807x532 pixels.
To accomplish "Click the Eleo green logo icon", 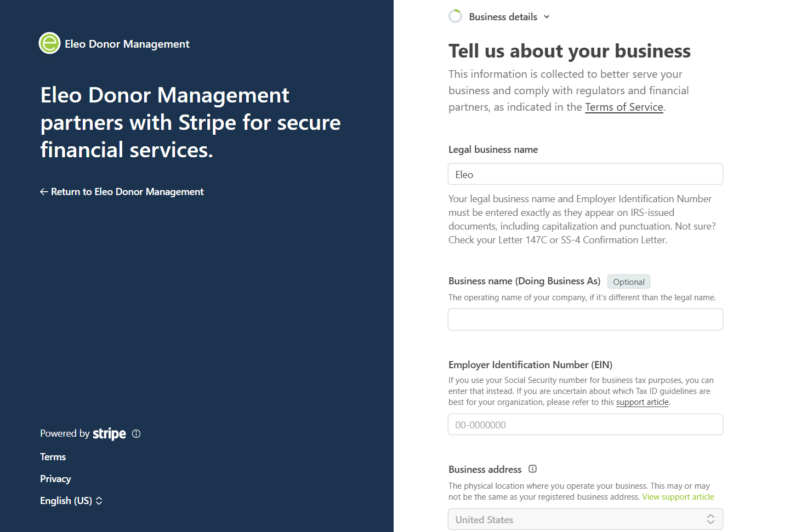I will (x=49, y=43).
